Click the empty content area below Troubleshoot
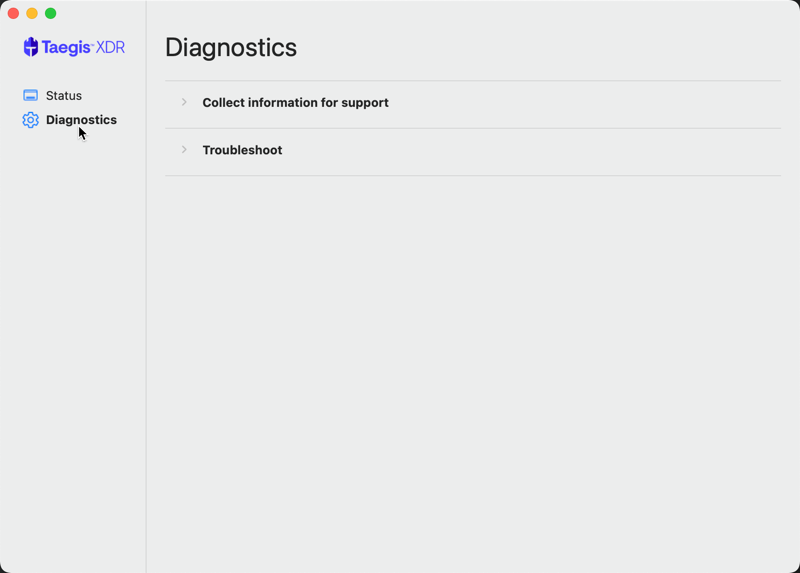The width and height of the screenshot is (800, 573). coord(473,372)
